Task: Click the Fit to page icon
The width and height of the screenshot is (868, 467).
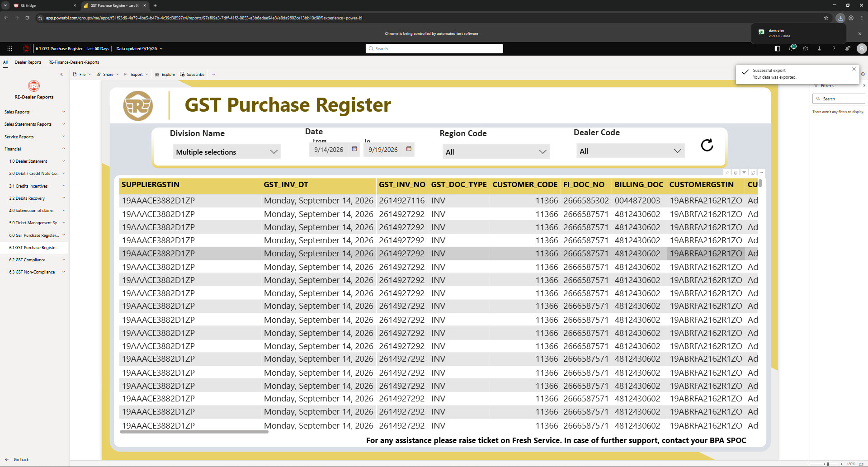Action: coord(861,464)
